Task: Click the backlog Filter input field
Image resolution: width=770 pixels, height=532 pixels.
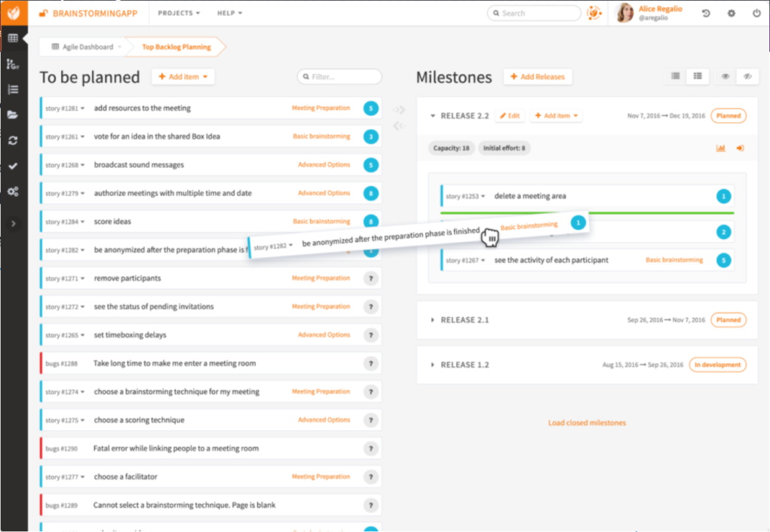Action: click(343, 77)
